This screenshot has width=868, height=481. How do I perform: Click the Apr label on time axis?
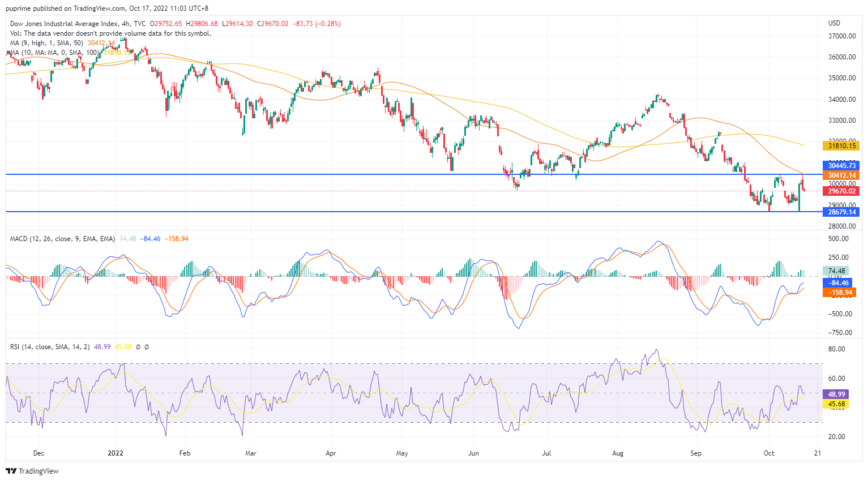click(x=331, y=453)
